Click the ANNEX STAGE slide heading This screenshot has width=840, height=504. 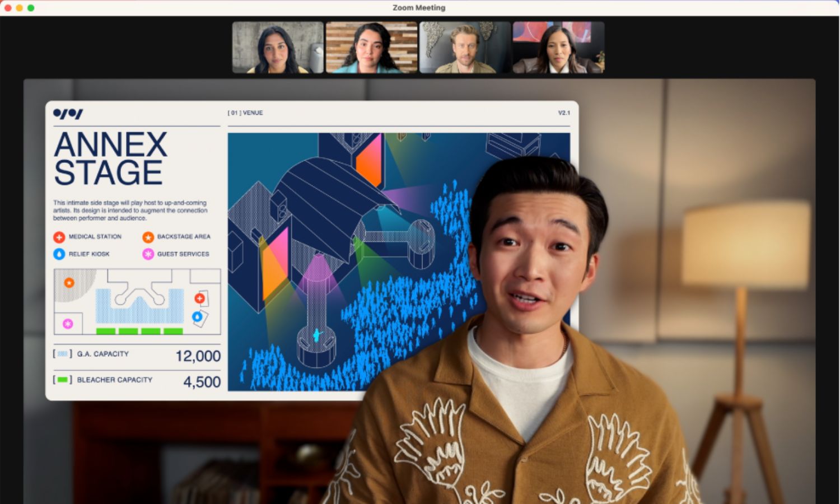point(110,158)
